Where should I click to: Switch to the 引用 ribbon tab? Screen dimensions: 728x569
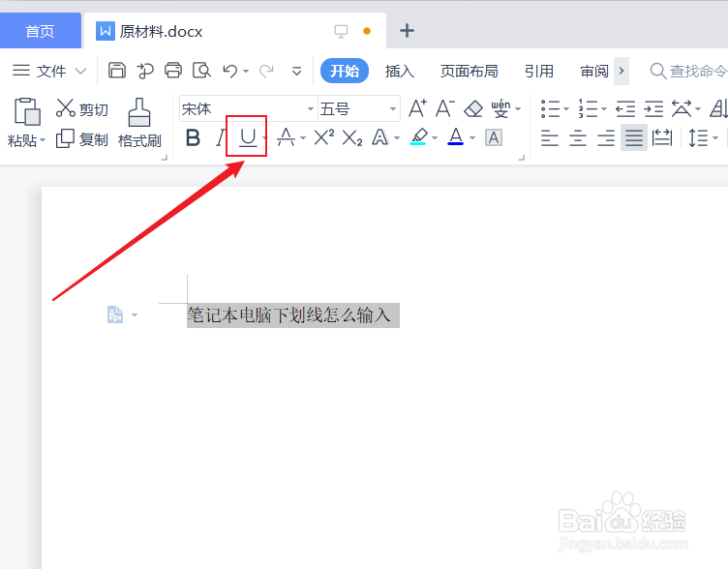pyautogui.click(x=539, y=71)
